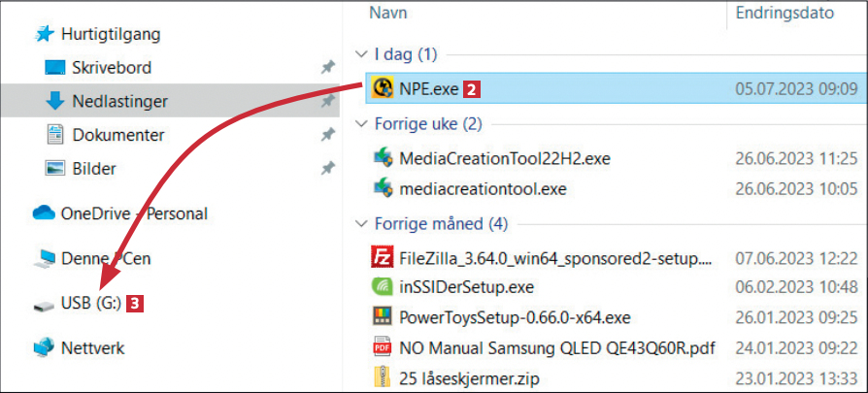The image size is (868, 393).
Task: Unpin Bilder using its pin icon
Action: (x=327, y=169)
